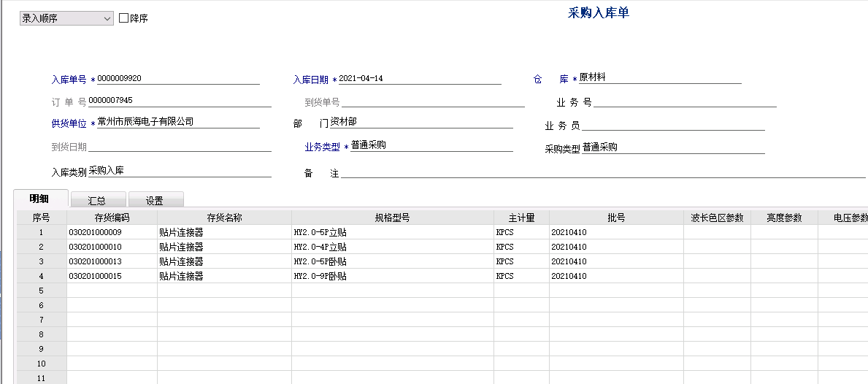Click 贴片连接器 in row 4
868x384 pixels.
[224, 275]
